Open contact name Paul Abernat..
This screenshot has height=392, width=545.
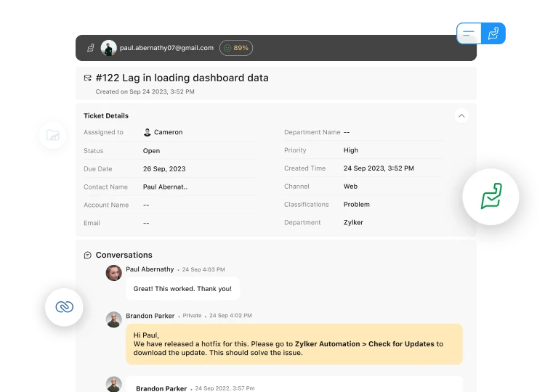[x=165, y=187]
